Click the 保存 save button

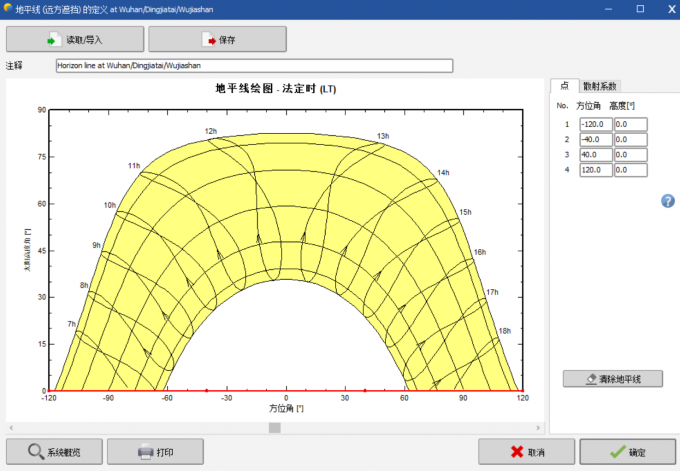coord(217,39)
